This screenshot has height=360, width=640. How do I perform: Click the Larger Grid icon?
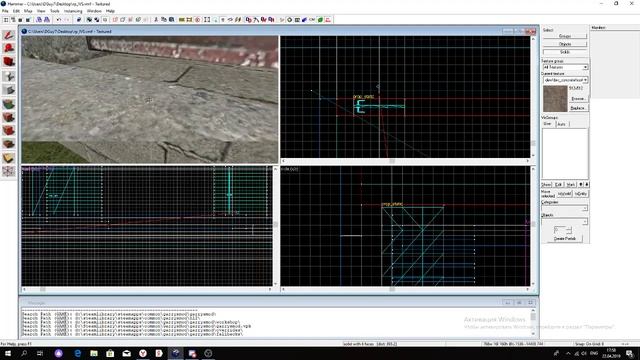(x=28, y=20)
